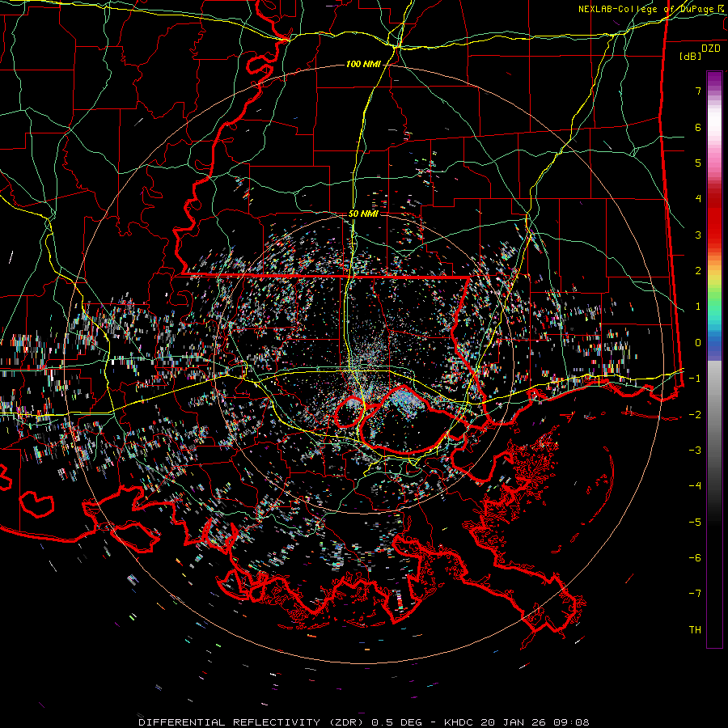The height and width of the screenshot is (728, 728).
Task: Click the DZD legend title
Action: 710,49
